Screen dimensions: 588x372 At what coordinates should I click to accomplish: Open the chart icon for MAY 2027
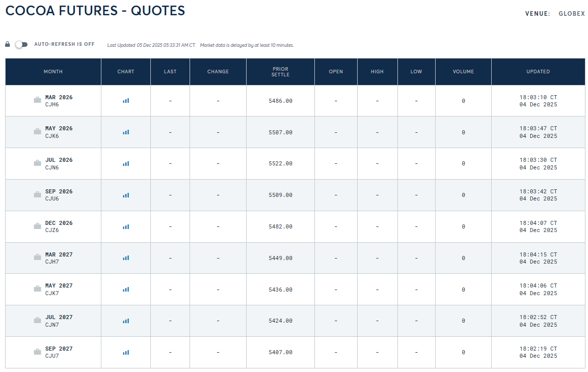point(126,289)
